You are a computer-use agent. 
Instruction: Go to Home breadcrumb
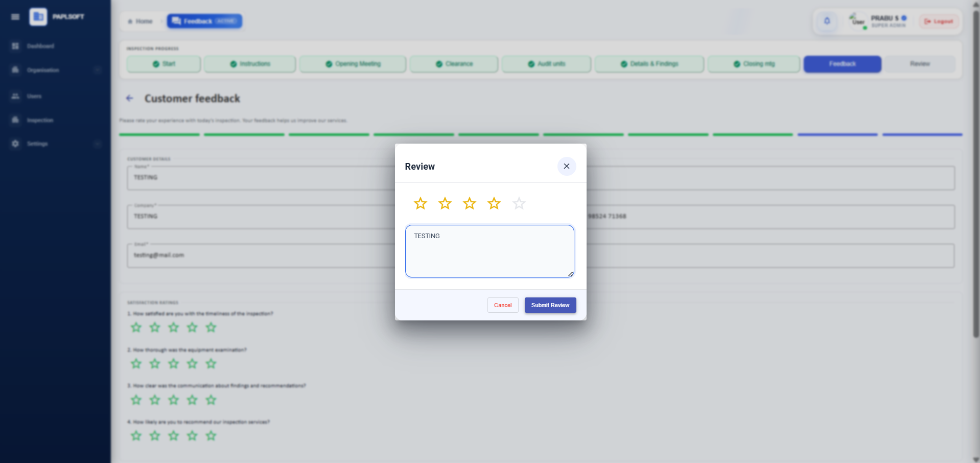[141, 21]
